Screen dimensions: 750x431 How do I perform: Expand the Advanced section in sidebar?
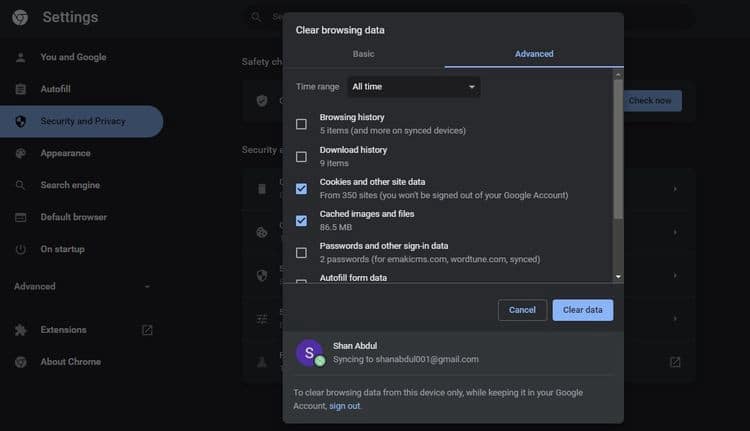coord(82,287)
